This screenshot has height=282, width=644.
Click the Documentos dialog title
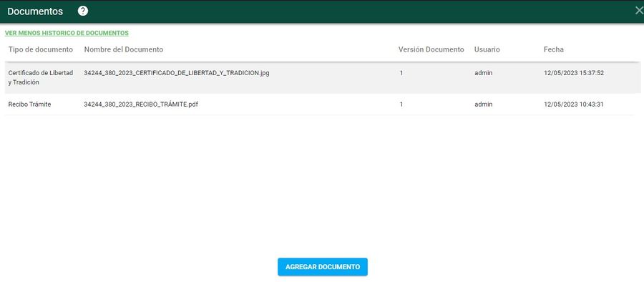click(35, 11)
